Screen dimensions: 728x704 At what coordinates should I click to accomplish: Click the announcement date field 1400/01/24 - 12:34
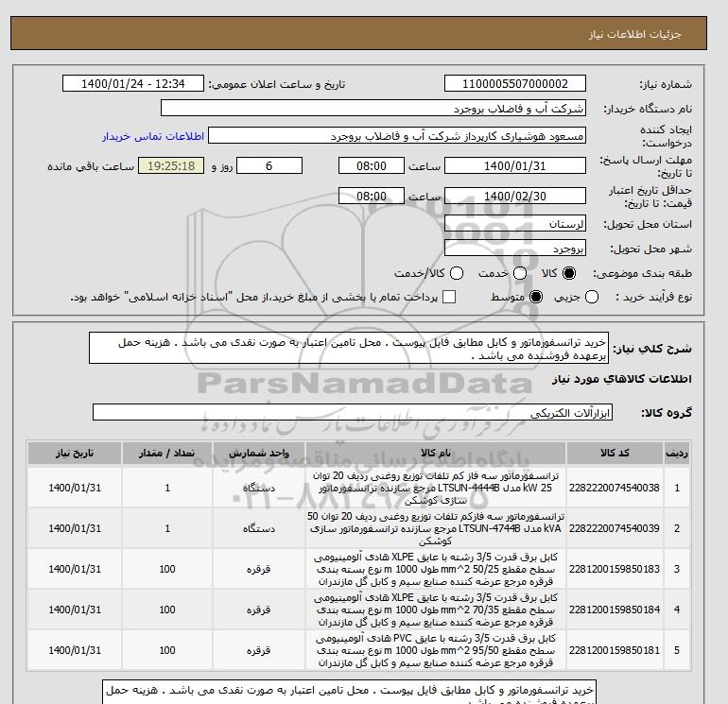[133, 83]
